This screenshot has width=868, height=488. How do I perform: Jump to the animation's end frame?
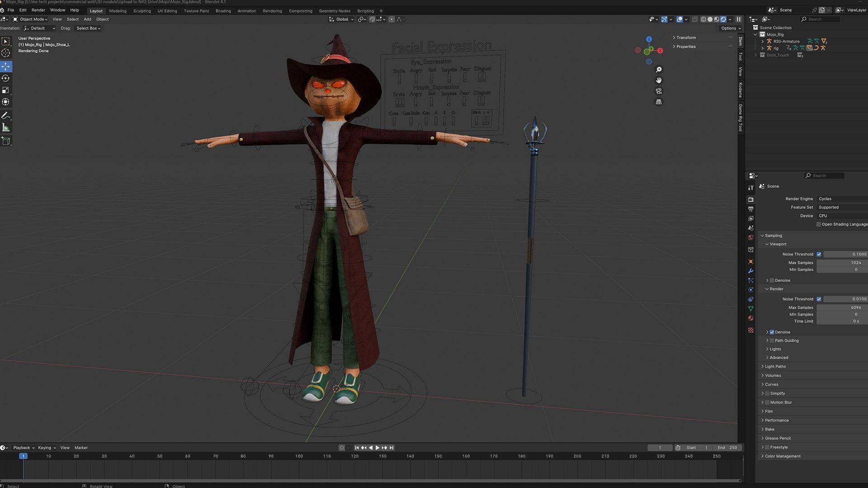pyautogui.click(x=392, y=448)
